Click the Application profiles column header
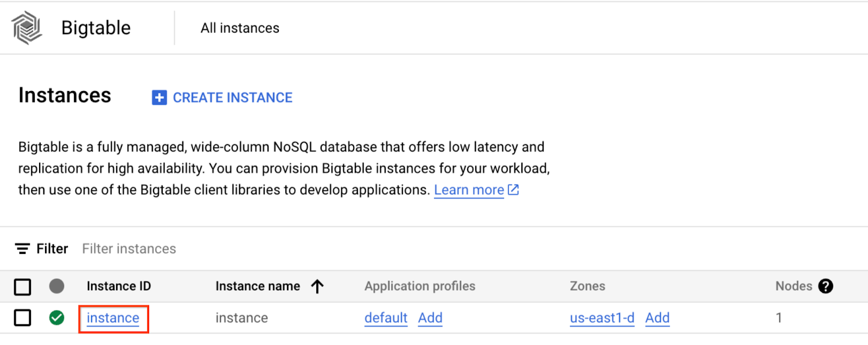Viewport: 868px width, 345px height. (x=419, y=286)
